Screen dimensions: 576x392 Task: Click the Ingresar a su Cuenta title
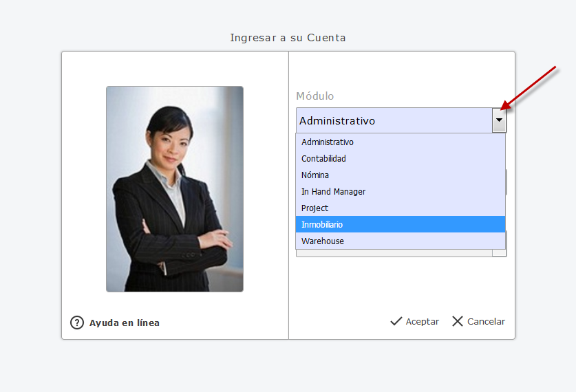(288, 38)
